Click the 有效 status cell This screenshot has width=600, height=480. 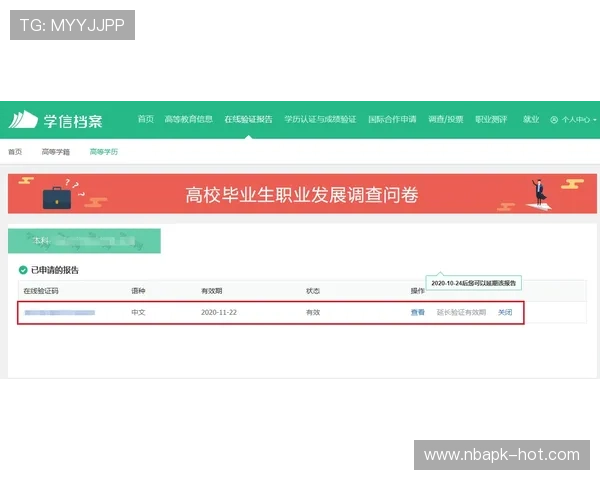tap(313, 312)
